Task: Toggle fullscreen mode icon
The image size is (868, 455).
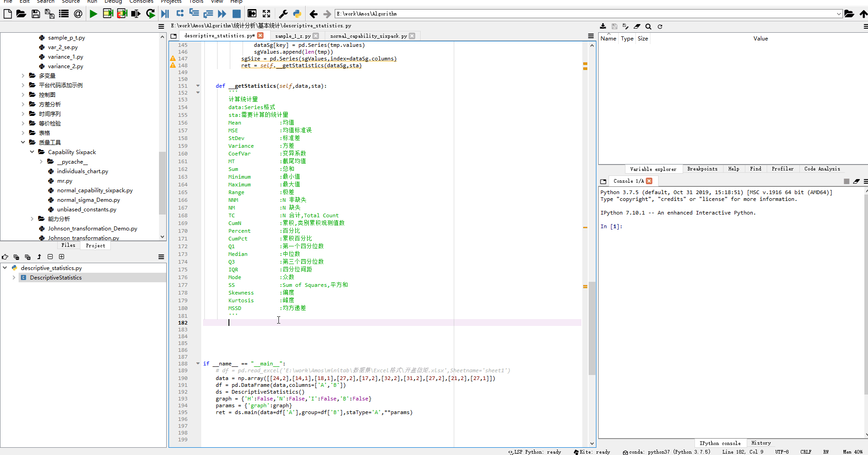Action: (266, 14)
